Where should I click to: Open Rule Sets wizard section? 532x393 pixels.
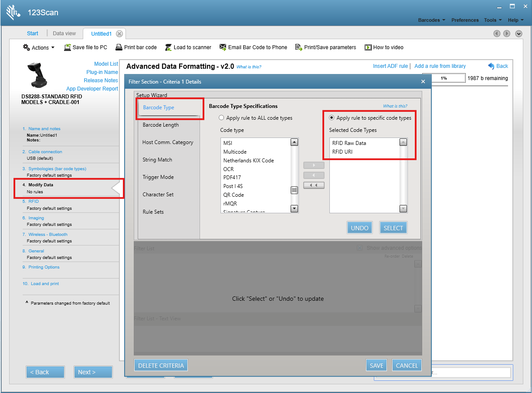(153, 212)
